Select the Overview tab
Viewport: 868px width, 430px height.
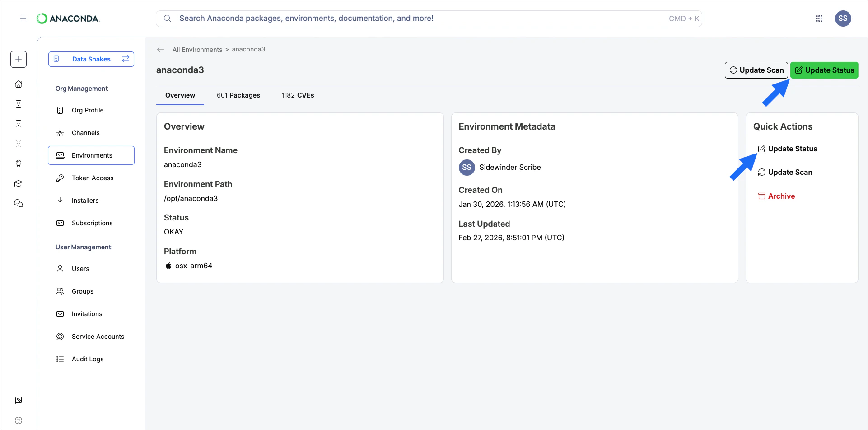pos(180,95)
